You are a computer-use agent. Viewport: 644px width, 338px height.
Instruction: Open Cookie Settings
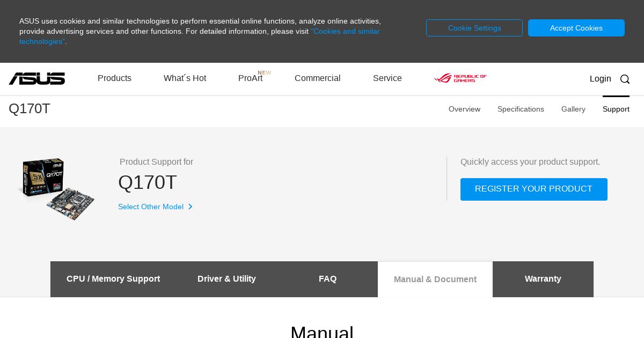[x=474, y=28]
